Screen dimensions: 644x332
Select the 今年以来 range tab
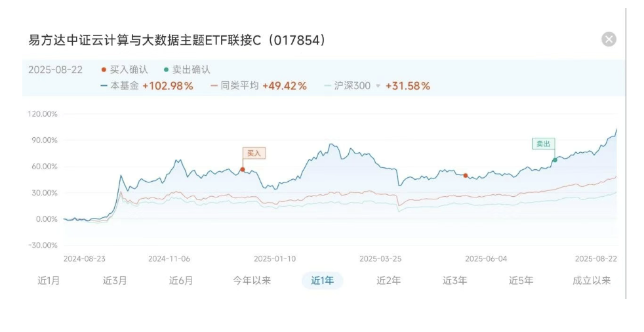tap(252, 280)
